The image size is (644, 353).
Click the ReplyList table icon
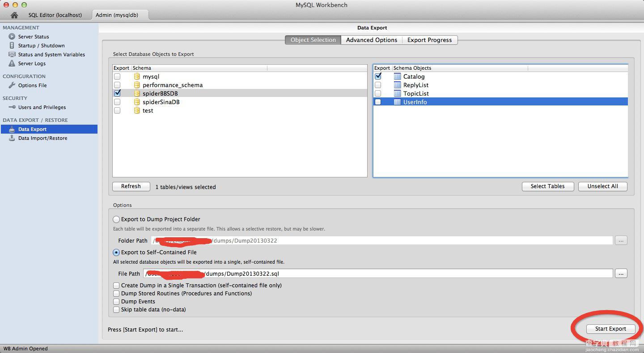click(x=397, y=85)
